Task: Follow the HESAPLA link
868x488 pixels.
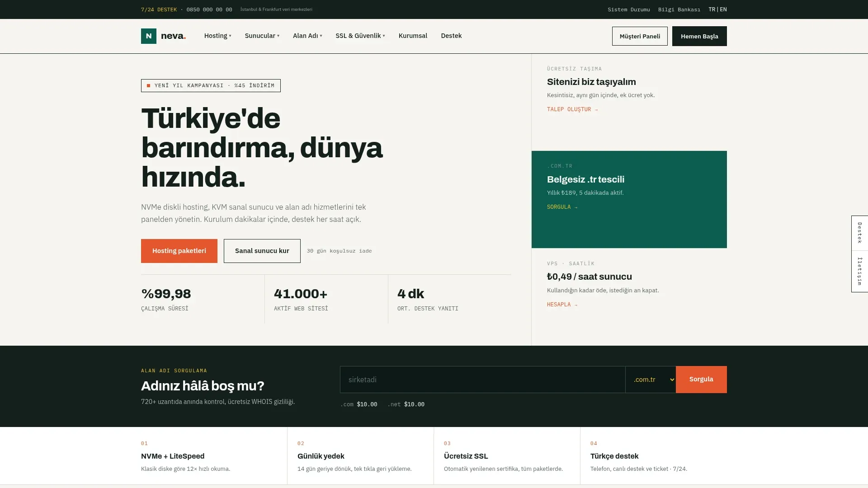Action: click(562, 305)
